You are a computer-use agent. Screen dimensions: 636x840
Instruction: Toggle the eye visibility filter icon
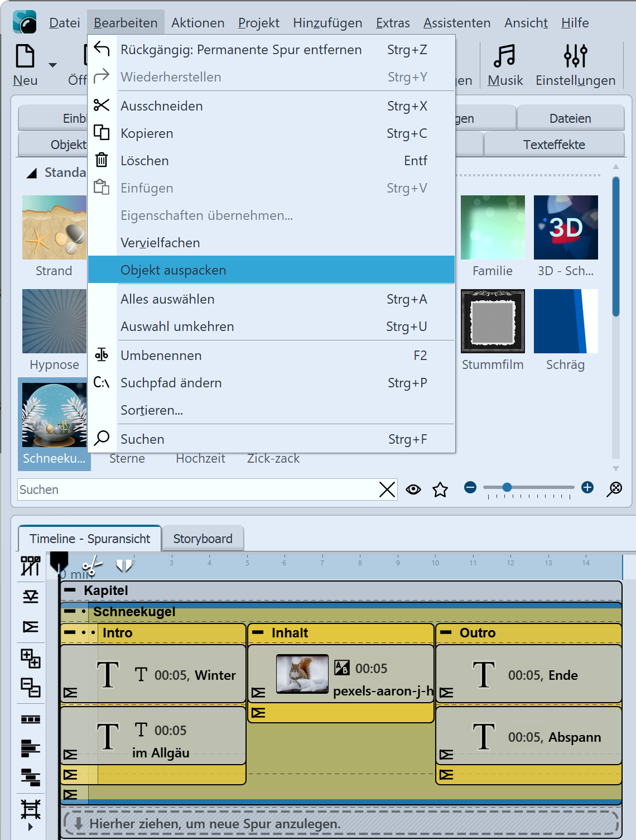point(413,489)
